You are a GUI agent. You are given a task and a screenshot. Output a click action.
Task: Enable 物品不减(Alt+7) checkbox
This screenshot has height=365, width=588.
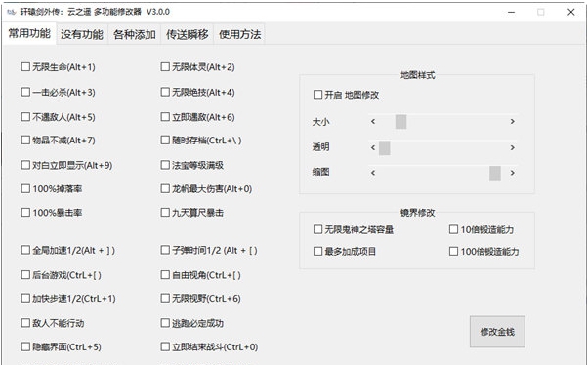tap(25, 141)
